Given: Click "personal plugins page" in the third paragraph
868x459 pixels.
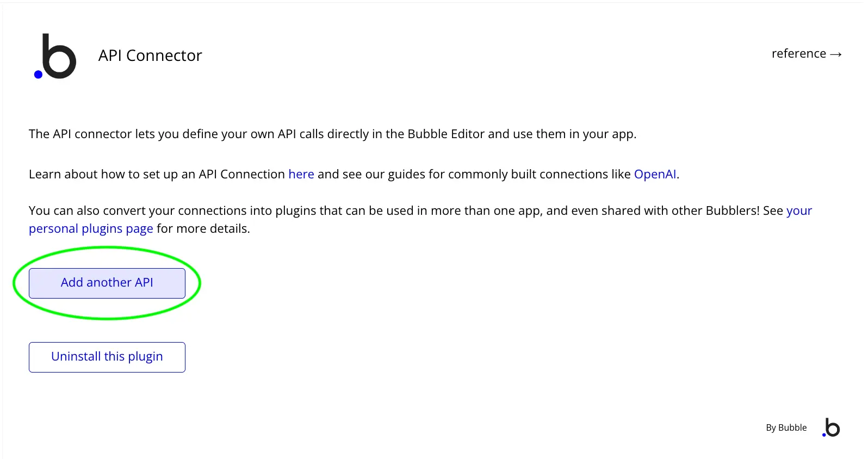Looking at the screenshot, I should tap(91, 228).
